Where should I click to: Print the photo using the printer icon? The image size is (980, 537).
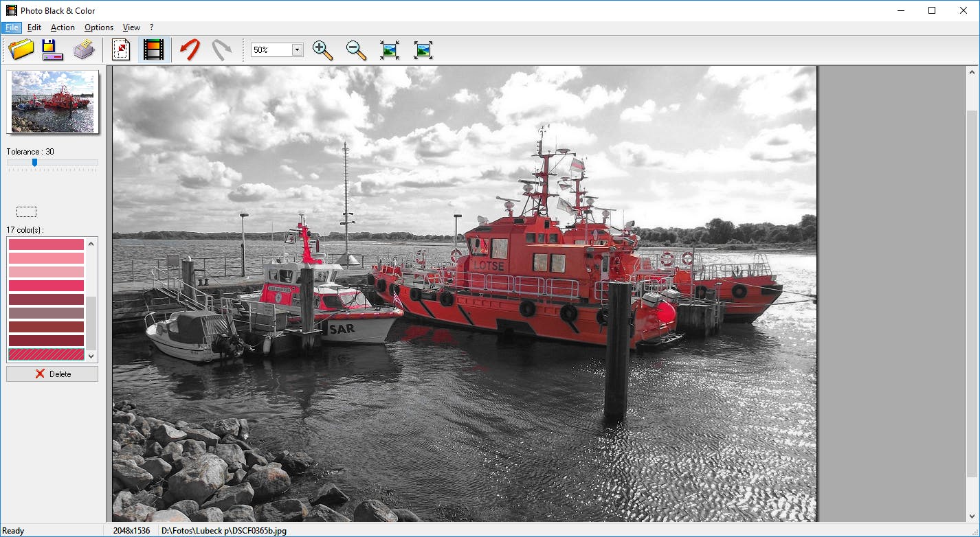click(84, 49)
